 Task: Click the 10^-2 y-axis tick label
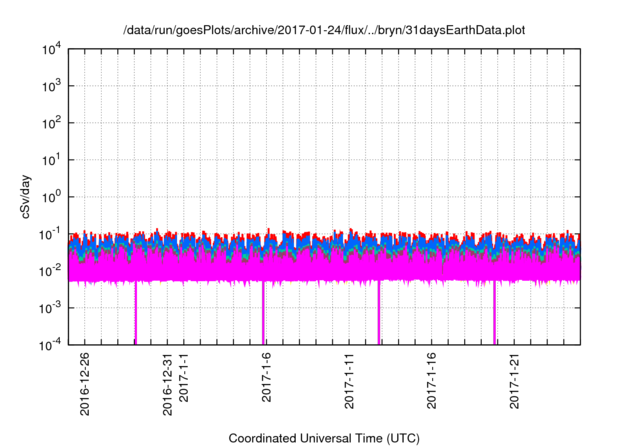click(x=51, y=272)
